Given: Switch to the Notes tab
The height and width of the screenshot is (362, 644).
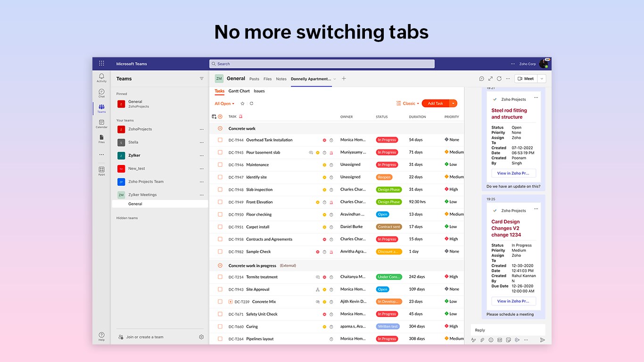Looking at the screenshot, I should click(281, 79).
